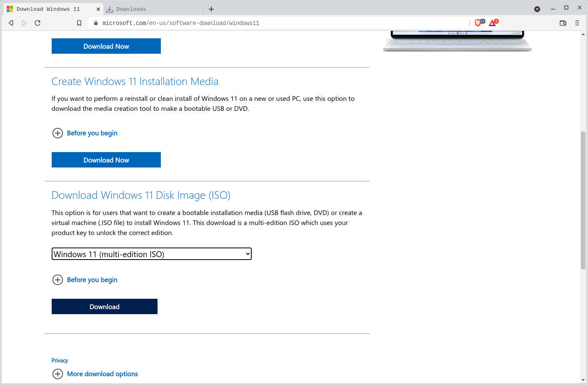Viewport: 588px width, 385px height.
Task: Expand Before you begin under Disk Image
Action: [x=92, y=280]
